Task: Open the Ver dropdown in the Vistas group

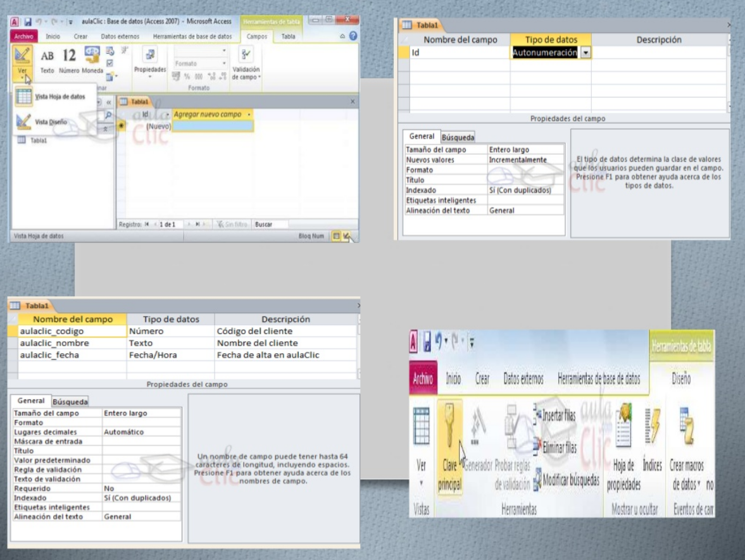Action: point(421,447)
